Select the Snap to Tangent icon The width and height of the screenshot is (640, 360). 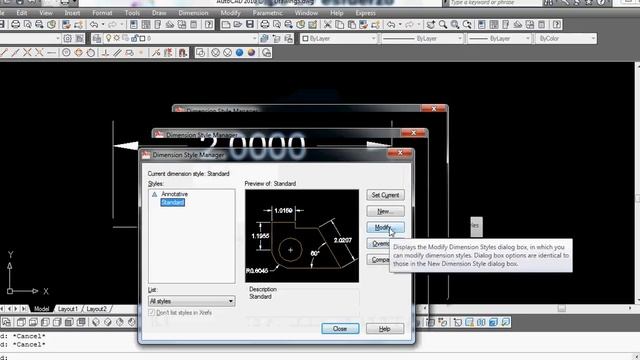pyautogui.click(x=91, y=53)
